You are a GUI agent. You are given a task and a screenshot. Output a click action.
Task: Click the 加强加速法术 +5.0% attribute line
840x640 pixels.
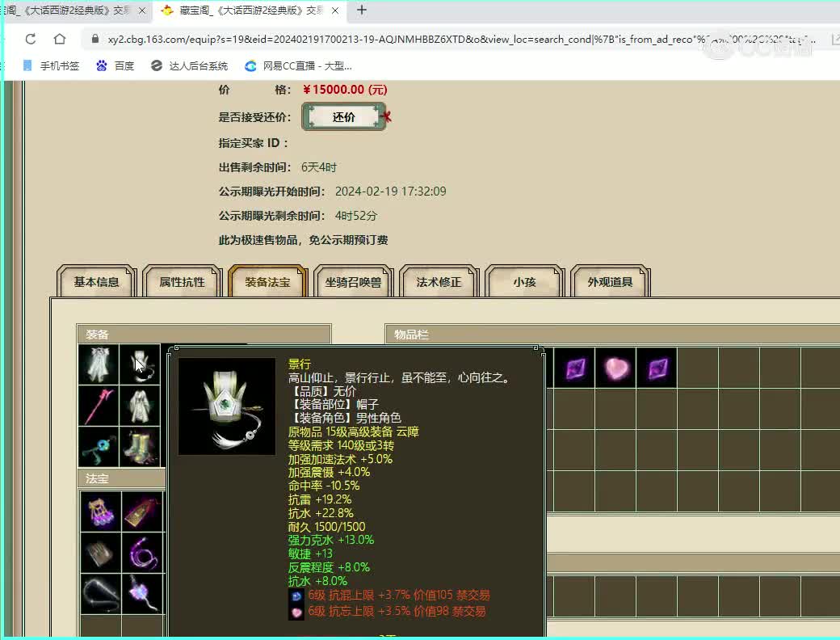pos(340,459)
